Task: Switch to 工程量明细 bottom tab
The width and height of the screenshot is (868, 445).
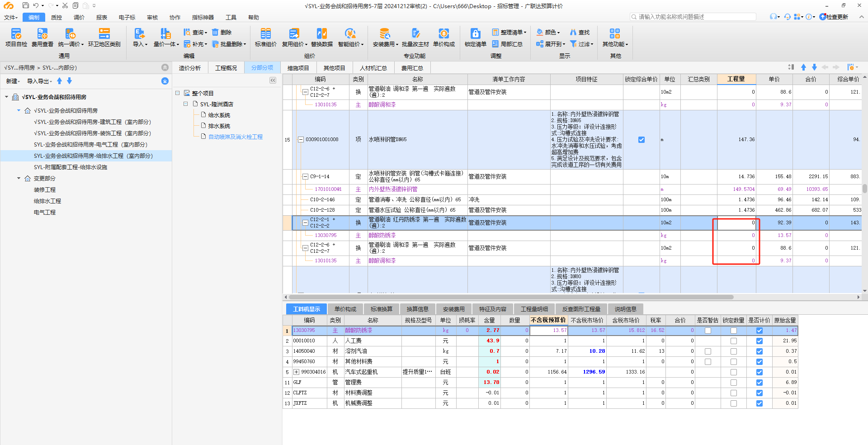Action: (534, 309)
